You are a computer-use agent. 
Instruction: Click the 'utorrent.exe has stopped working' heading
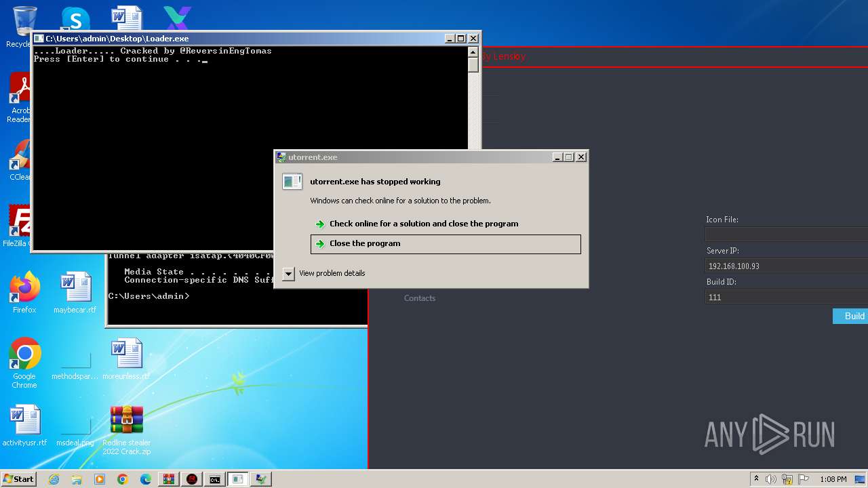[375, 182]
